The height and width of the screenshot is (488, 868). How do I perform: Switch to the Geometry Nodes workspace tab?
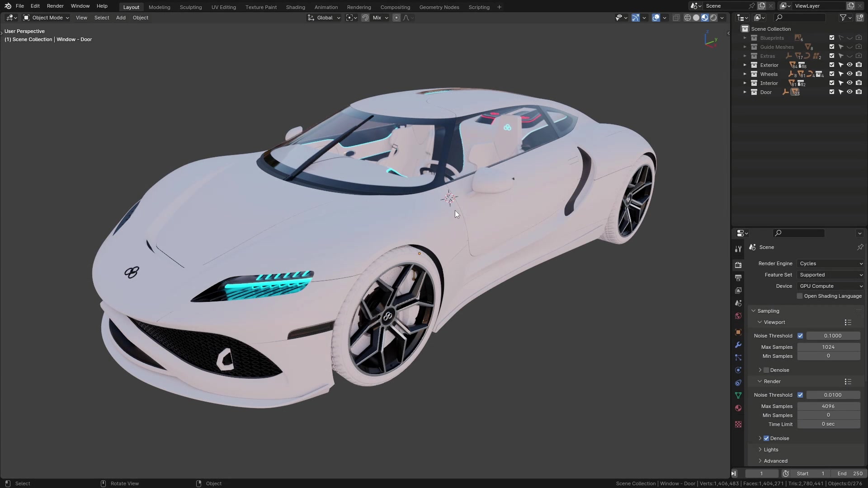click(439, 7)
